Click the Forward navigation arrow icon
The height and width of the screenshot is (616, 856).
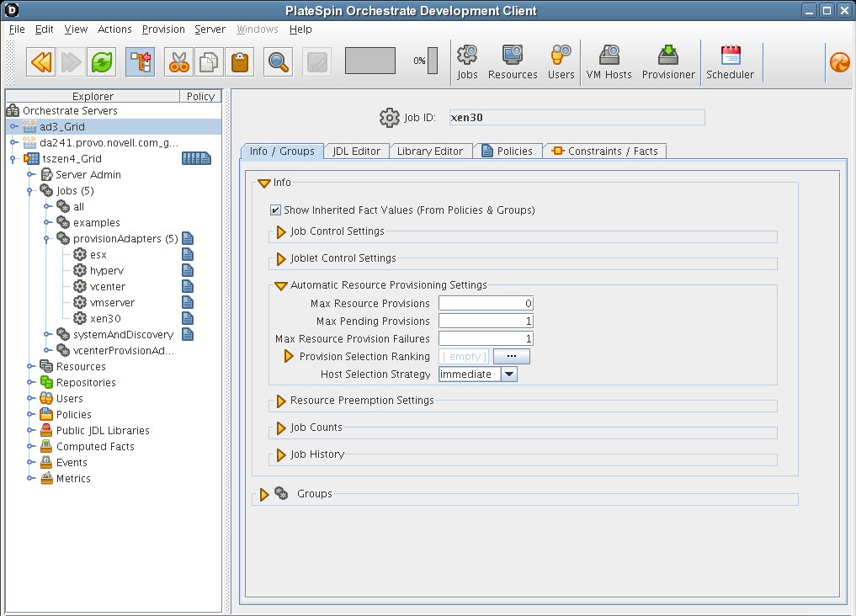pyautogui.click(x=71, y=62)
